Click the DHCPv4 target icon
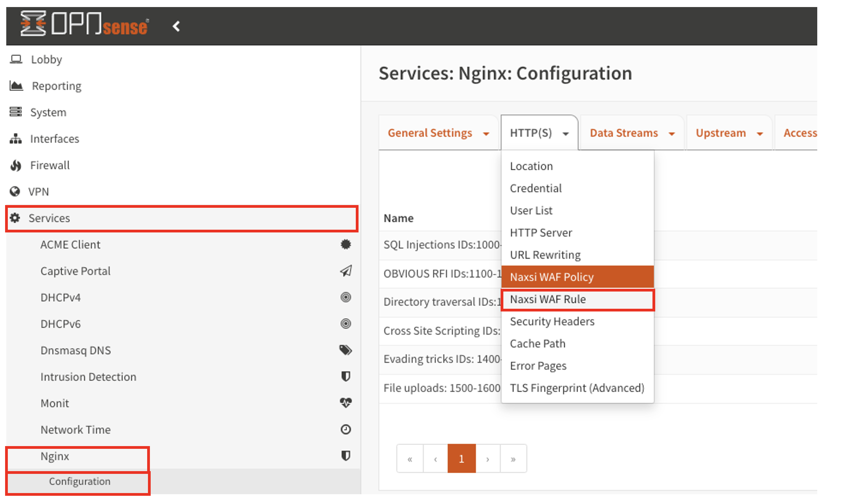 345,297
